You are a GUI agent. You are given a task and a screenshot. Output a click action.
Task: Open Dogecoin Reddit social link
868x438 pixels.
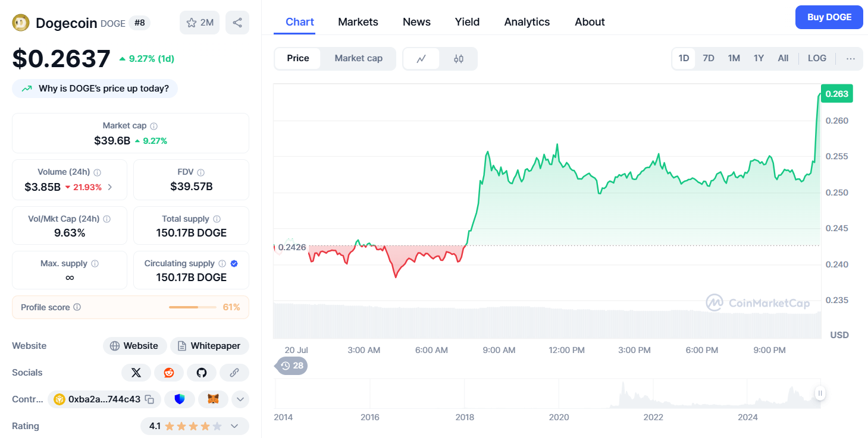click(x=169, y=373)
